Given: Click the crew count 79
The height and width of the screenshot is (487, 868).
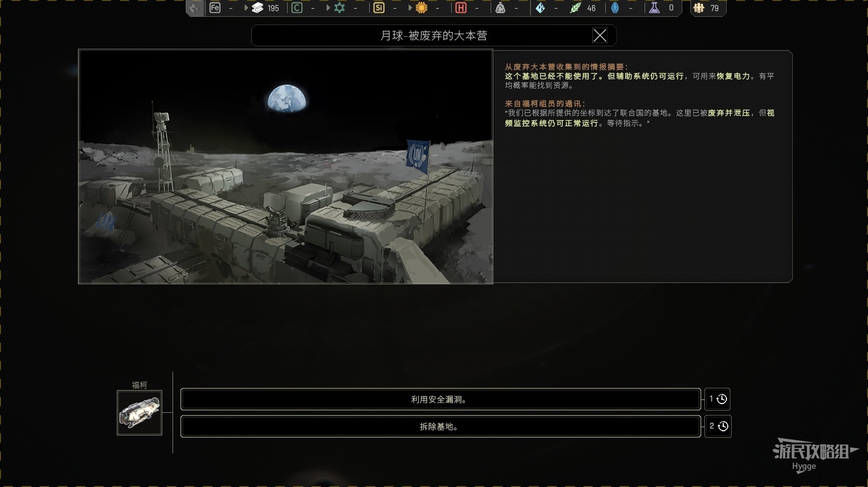Looking at the screenshot, I should coord(714,8).
